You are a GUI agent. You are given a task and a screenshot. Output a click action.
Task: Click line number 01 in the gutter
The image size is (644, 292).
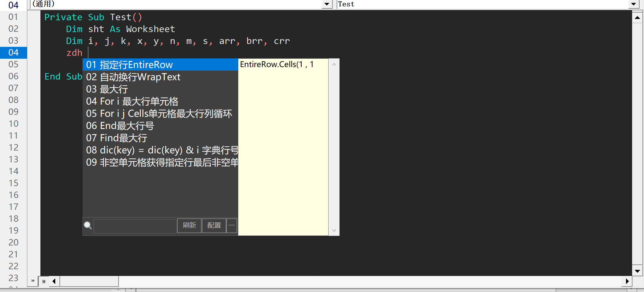(x=13, y=17)
